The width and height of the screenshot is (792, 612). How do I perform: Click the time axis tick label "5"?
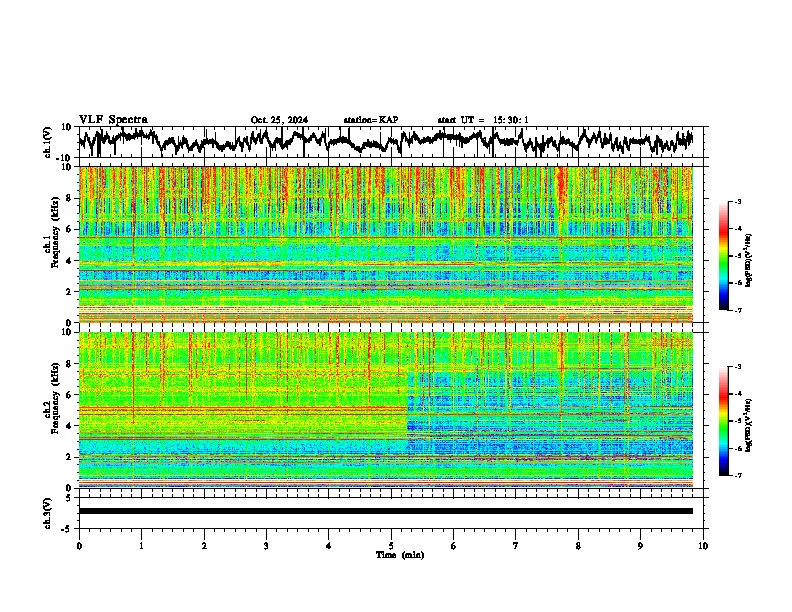coord(391,546)
